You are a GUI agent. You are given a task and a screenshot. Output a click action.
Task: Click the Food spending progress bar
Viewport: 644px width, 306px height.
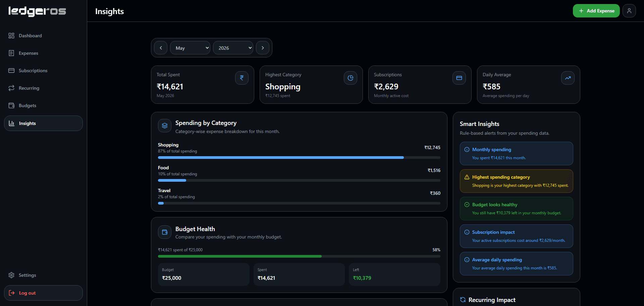(299, 180)
